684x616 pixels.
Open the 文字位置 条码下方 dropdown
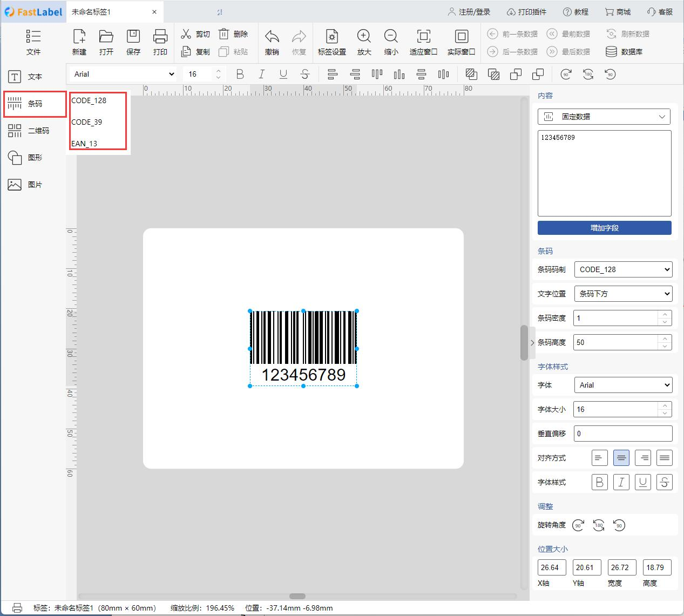(x=623, y=294)
